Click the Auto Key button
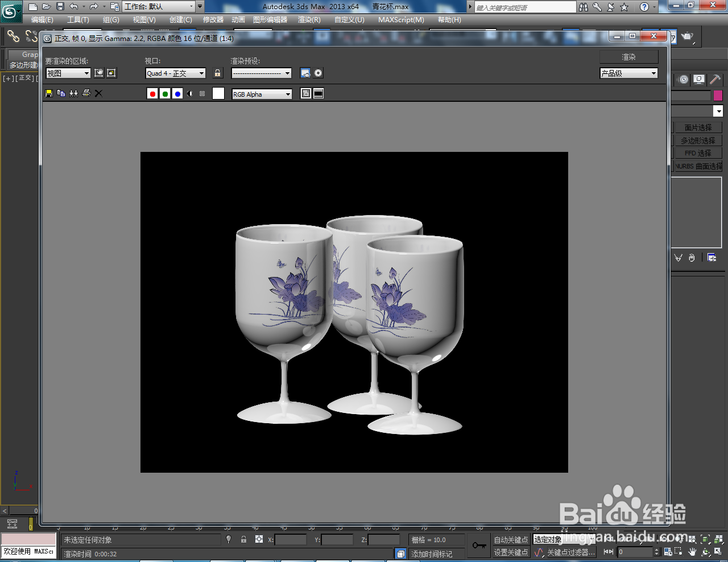This screenshot has height=562, width=728. [511, 540]
